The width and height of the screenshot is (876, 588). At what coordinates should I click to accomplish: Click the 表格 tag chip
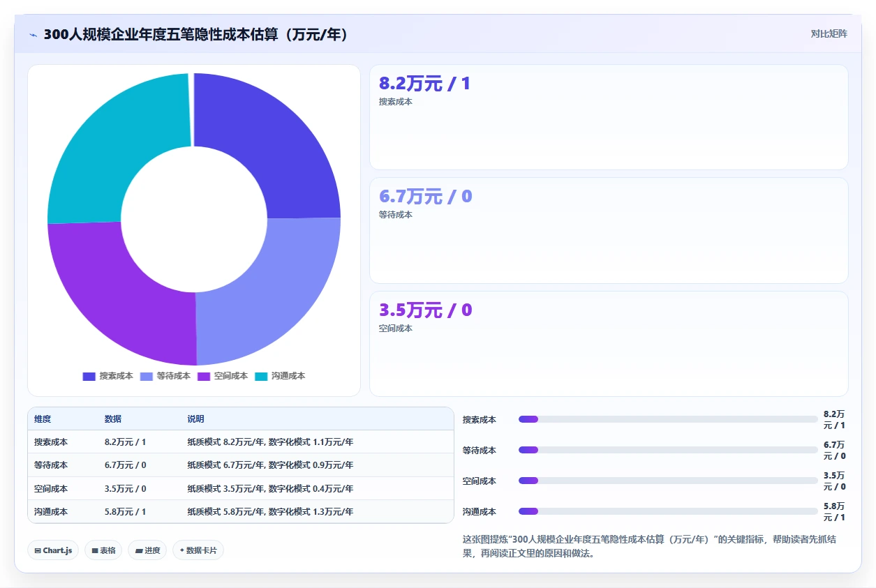[103, 550]
